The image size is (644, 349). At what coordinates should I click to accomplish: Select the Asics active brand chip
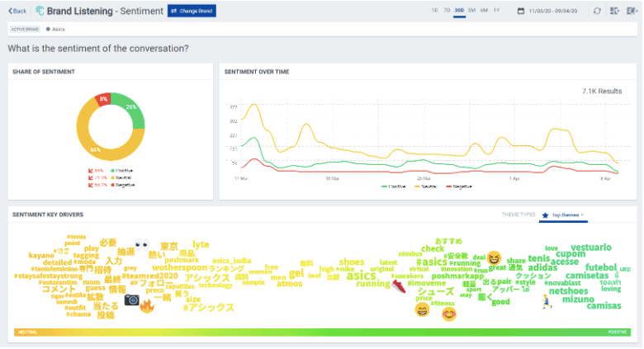click(x=56, y=29)
